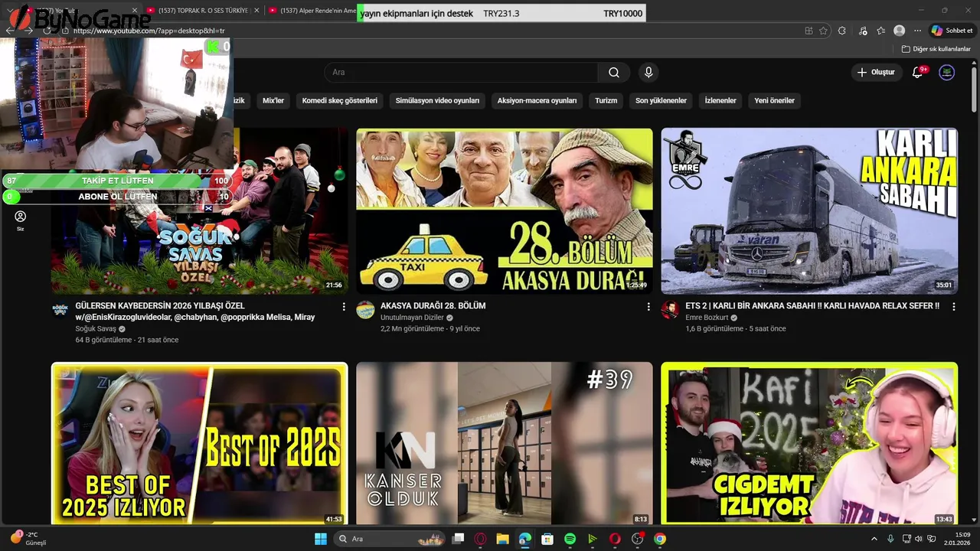Click the Sohbet et Copilot button
Image resolution: width=980 pixels, height=551 pixels.
(x=952, y=31)
